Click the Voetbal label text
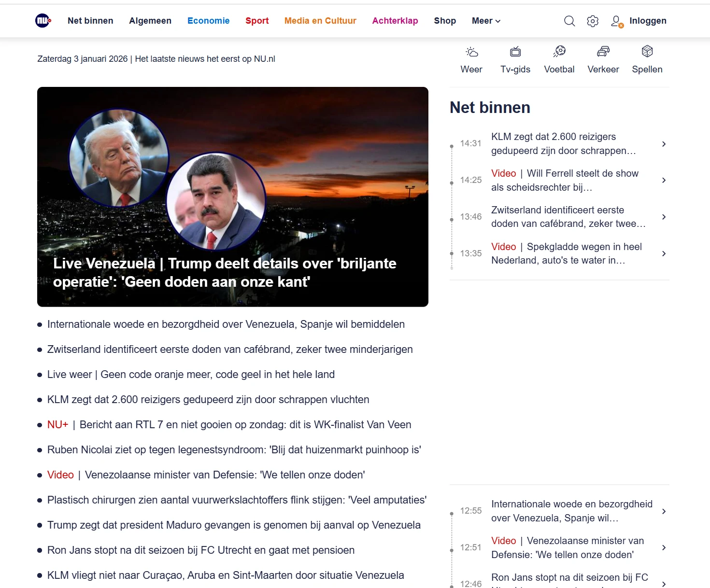710x588 pixels. coord(559,70)
